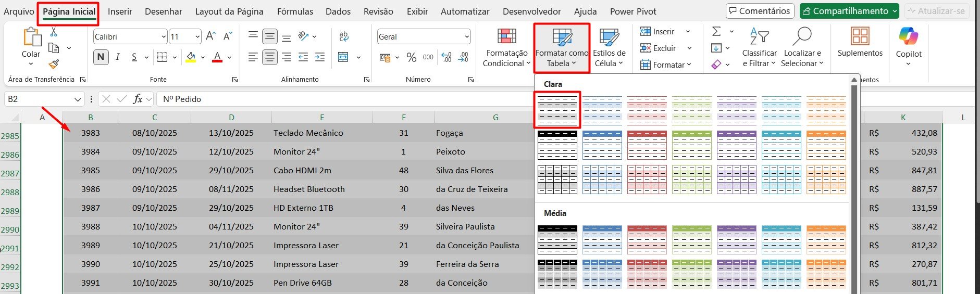Open the Arquivo menu

[x=19, y=11]
